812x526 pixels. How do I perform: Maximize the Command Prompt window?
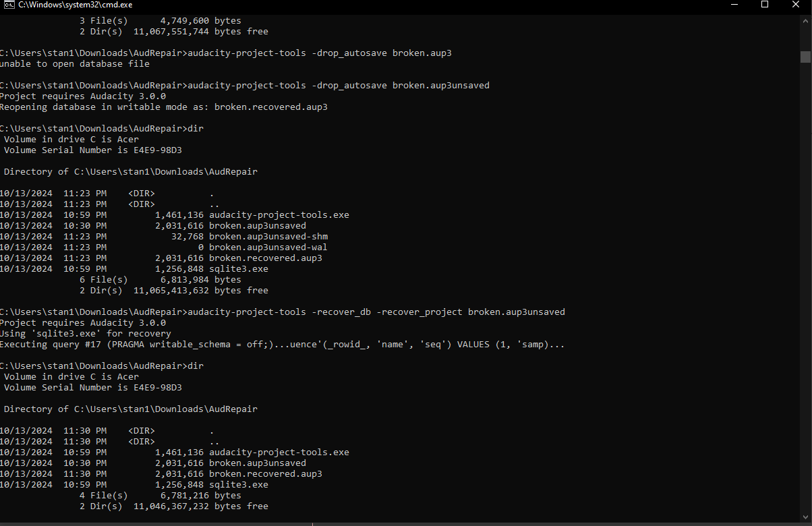(765, 5)
